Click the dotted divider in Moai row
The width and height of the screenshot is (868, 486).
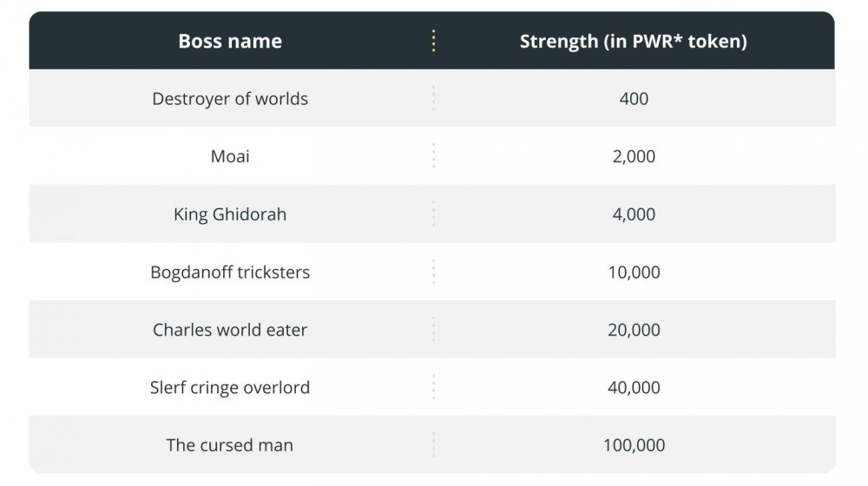click(433, 156)
